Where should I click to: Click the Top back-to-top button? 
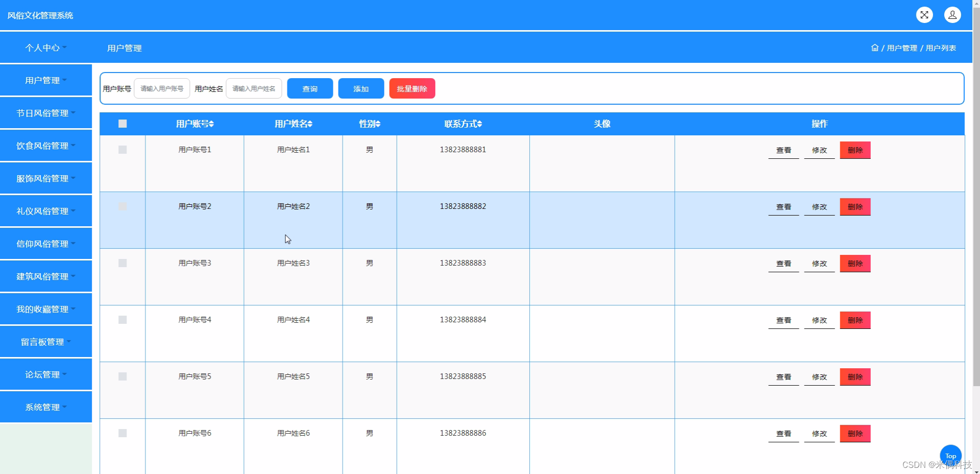950,456
